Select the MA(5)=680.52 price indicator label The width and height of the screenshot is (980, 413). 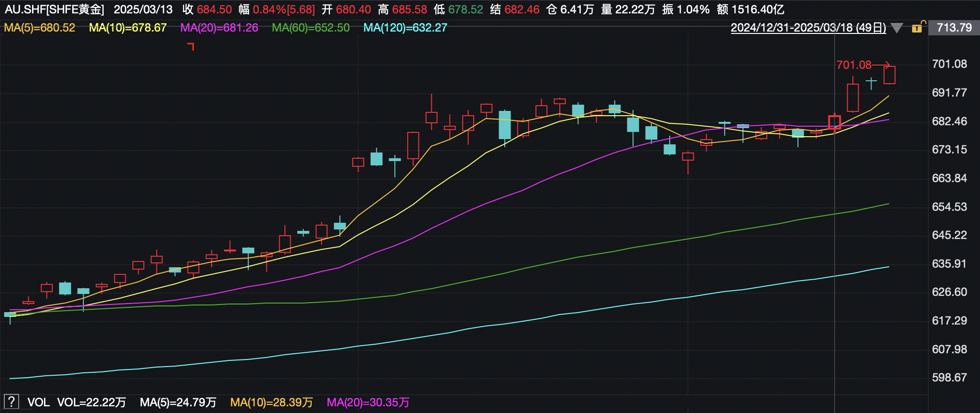(40, 28)
